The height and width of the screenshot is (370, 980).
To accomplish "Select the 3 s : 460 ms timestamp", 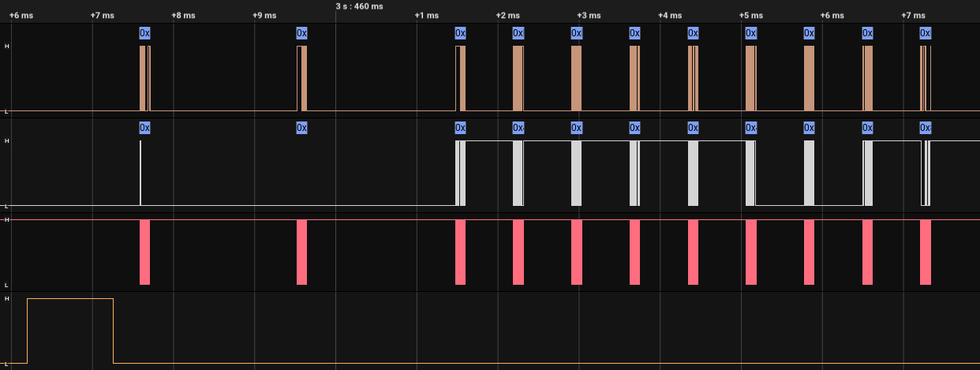I will click(360, 6).
